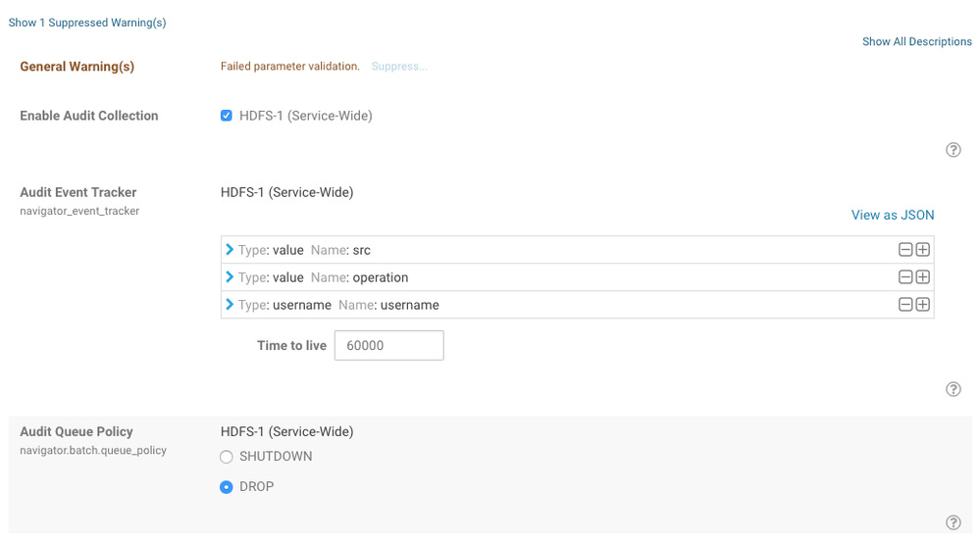Open View as JSON link
This screenshot has height=543, width=980.
point(892,215)
